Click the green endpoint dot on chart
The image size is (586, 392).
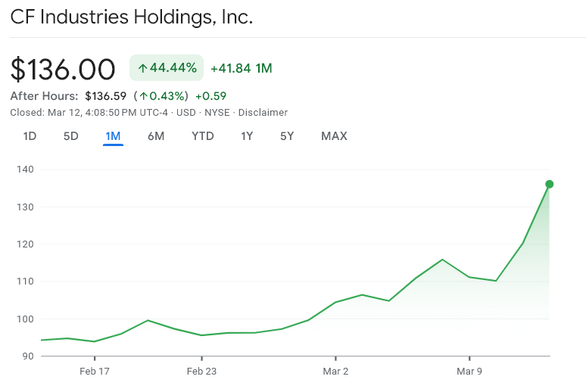[550, 184]
